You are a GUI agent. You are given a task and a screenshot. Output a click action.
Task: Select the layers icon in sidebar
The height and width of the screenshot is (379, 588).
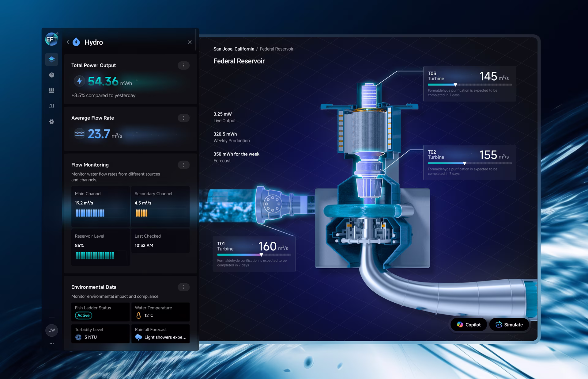51,59
